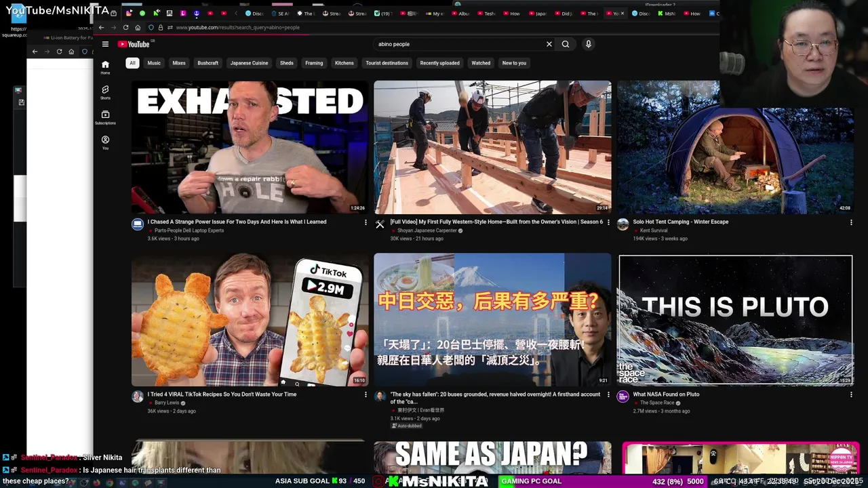The width and height of the screenshot is (868, 488).
Task: Click the browser home button
Action: [138, 28]
